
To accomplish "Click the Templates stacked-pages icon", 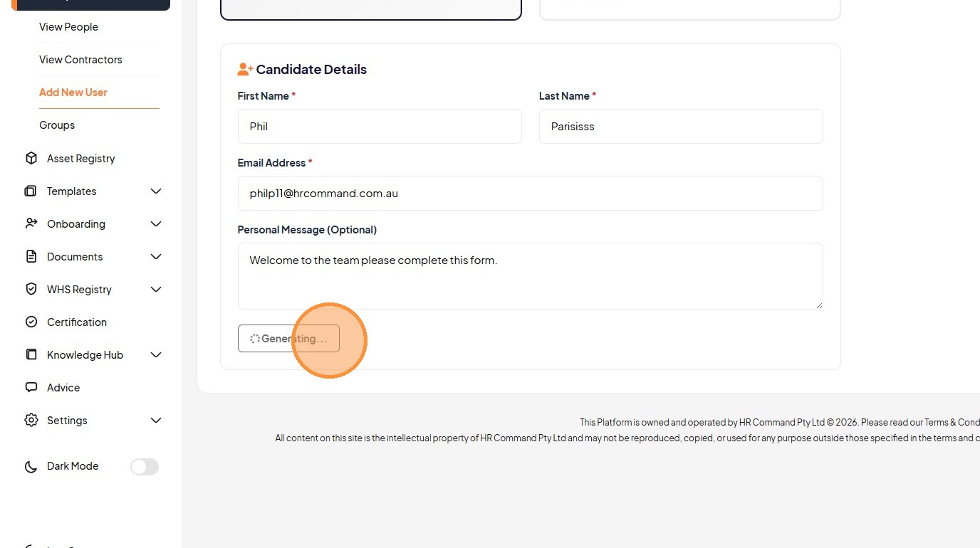I will pyautogui.click(x=31, y=191).
